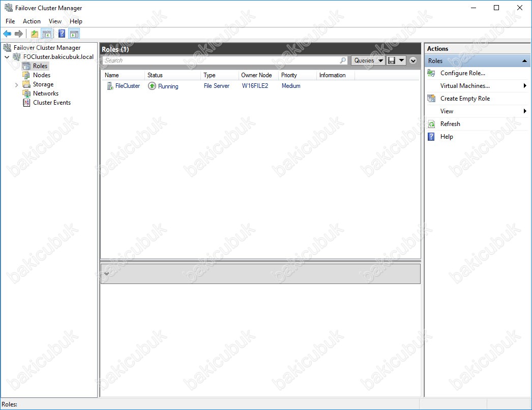Viewport: 532px width, 410px height.
Task: Click Virtual Machines... action
Action: [465, 86]
